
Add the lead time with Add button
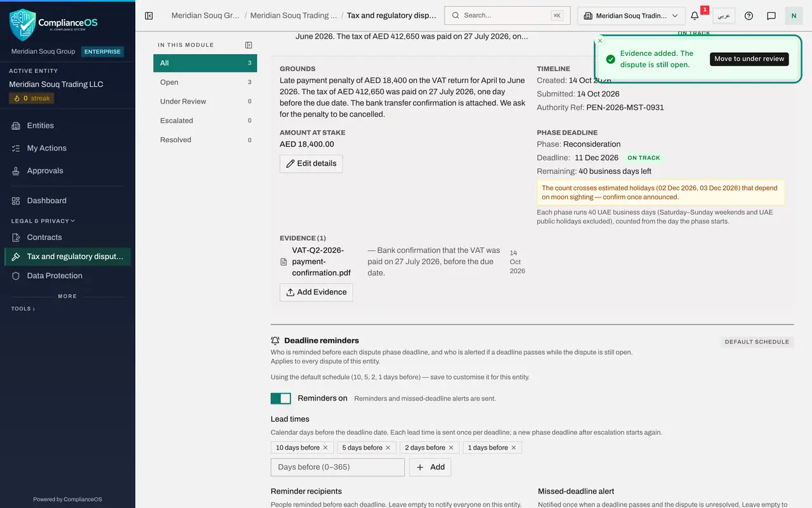(x=430, y=467)
